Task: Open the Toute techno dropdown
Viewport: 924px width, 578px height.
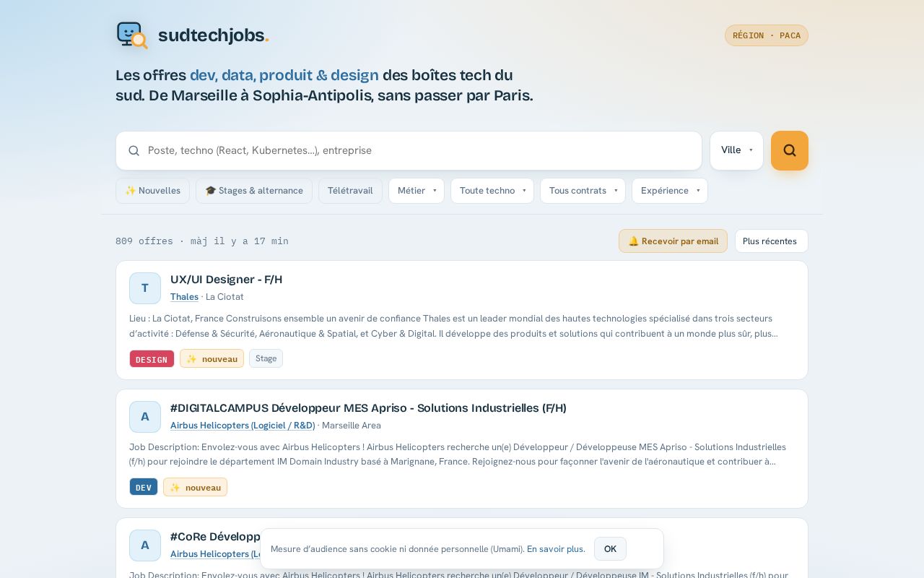Action: 492,191
